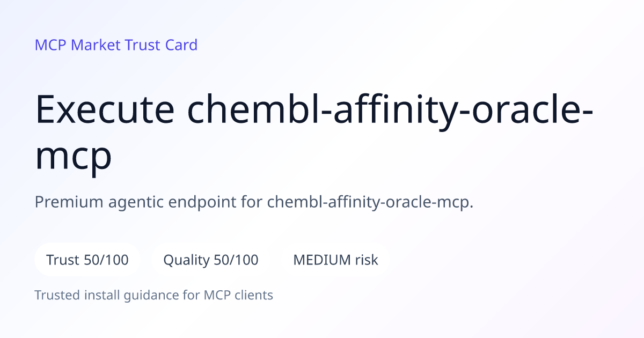Screen dimensions: 644x338
Task: Click the word MEDIUM in risk badge
Action: tap(321, 260)
